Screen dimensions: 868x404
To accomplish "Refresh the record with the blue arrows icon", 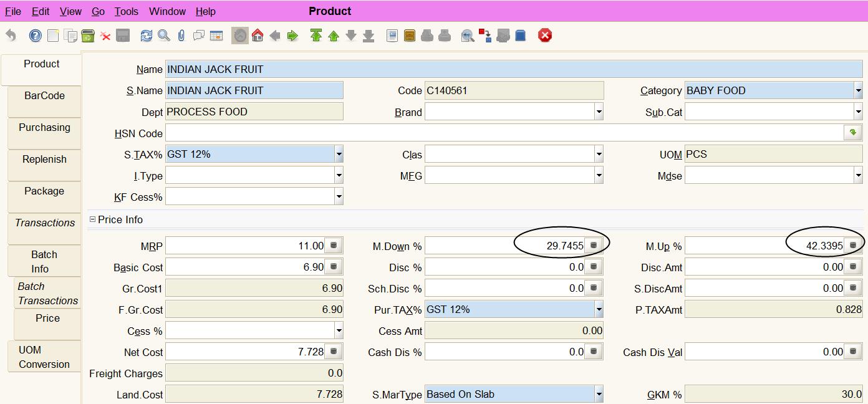I will (x=147, y=36).
